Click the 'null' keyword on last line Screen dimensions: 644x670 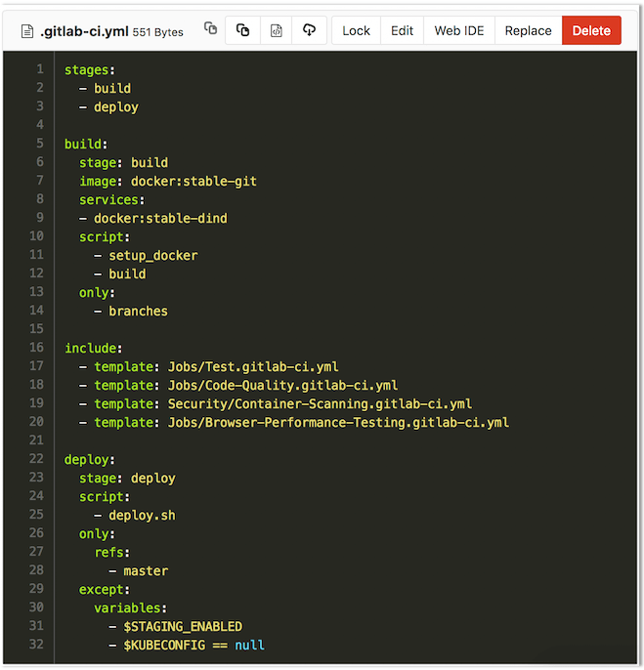coord(250,646)
